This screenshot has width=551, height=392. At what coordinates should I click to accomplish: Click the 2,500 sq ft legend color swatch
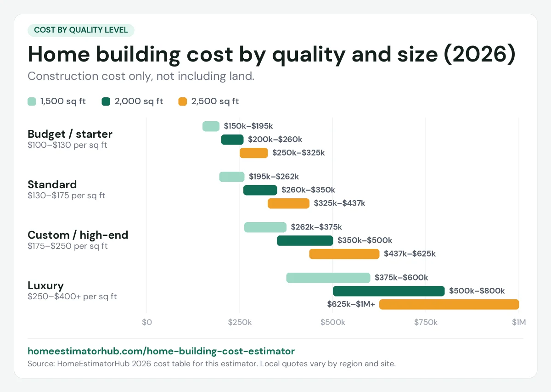click(x=183, y=101)
